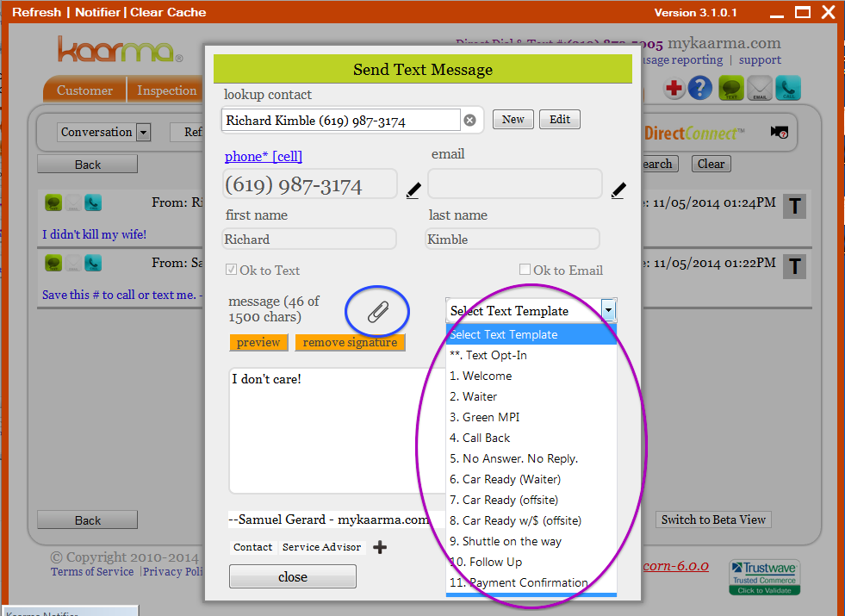Click the Back button below the message list
Screen dimensions: 845x616
coord(87,520)
